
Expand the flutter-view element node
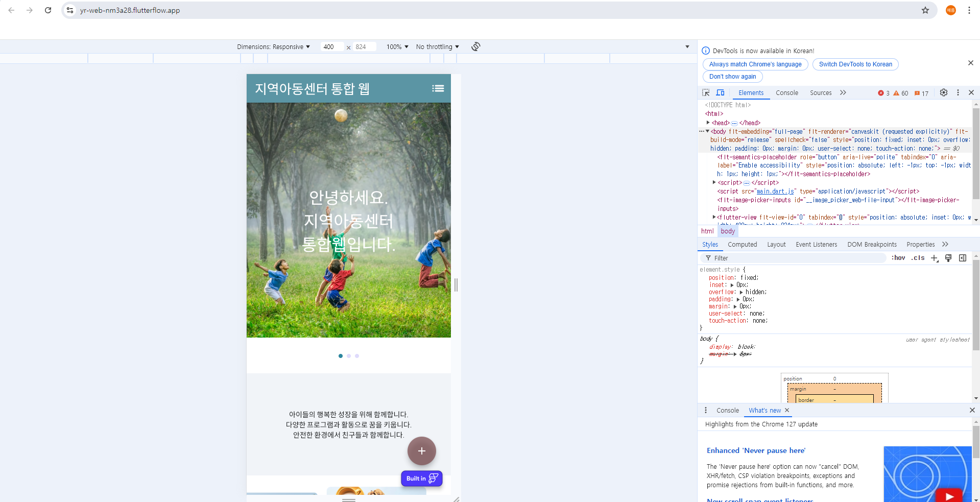[714, 217]
